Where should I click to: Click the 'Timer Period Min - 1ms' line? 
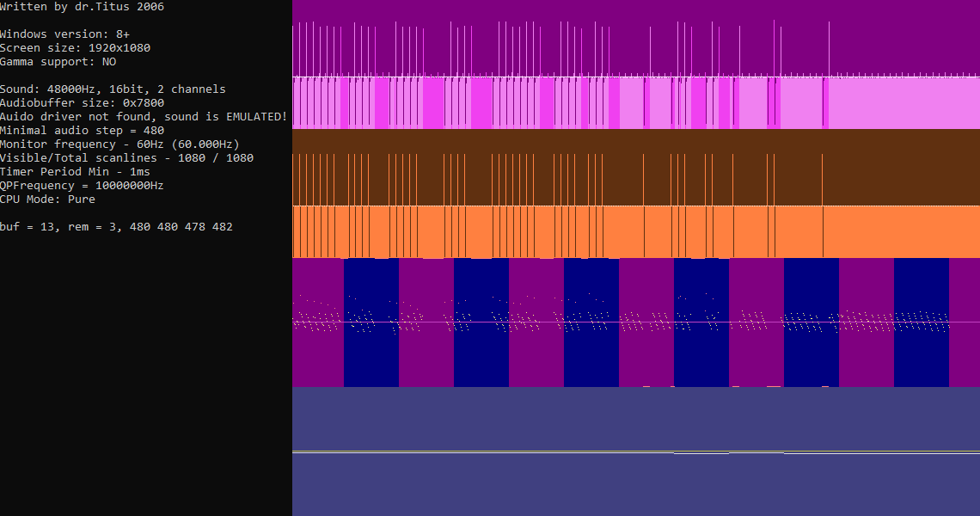(x=75, y=172)
